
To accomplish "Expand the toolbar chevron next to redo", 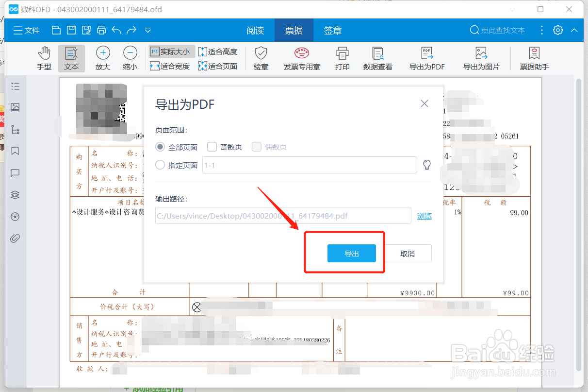I will [147, 30].
